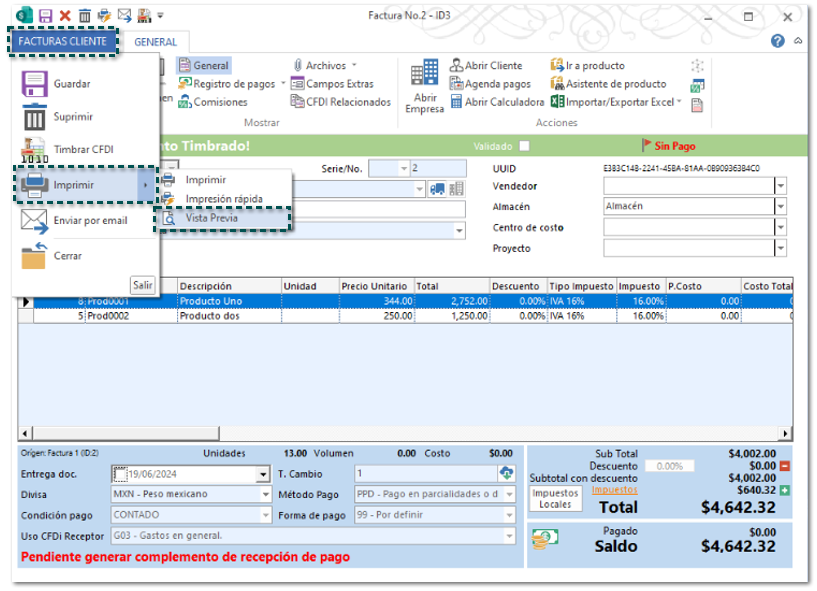Click the Impuestos Locales button
The width and height of the screenshot is (817, 591).
click(555, 499)
